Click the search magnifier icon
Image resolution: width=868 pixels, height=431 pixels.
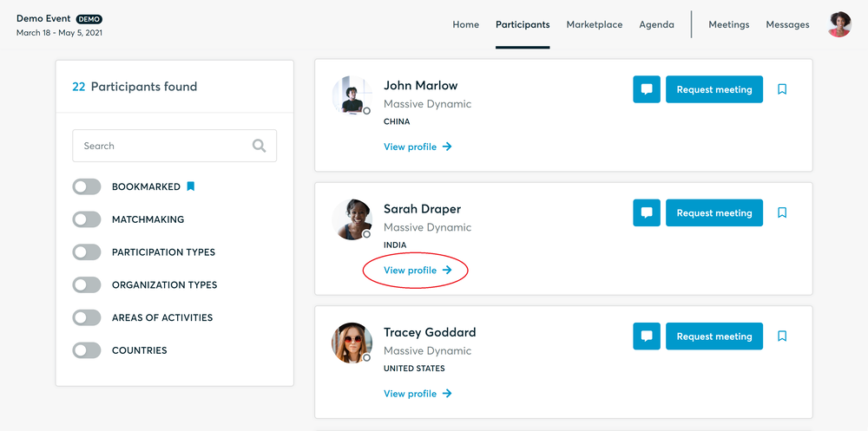pos(259,146)
